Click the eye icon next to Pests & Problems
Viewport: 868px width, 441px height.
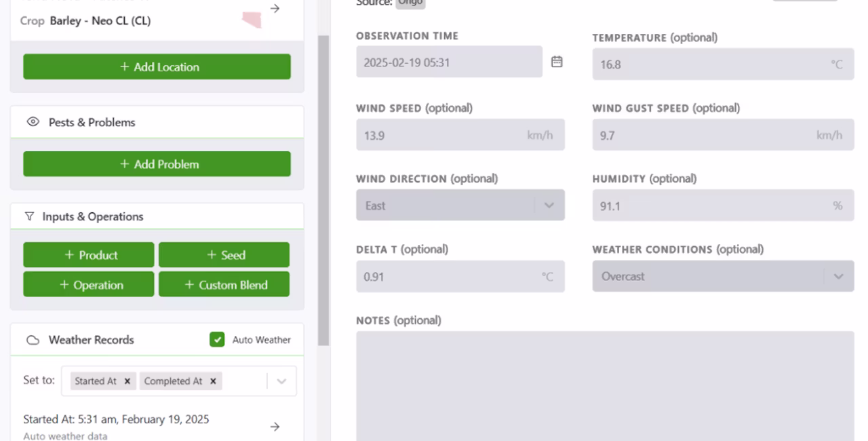pos(33,123)
